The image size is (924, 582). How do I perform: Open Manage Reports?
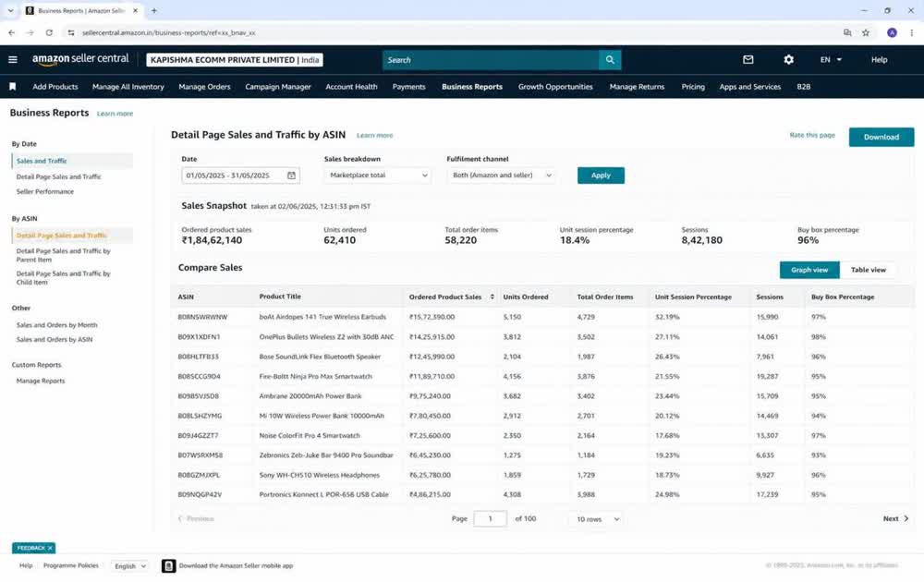[41, 382]
